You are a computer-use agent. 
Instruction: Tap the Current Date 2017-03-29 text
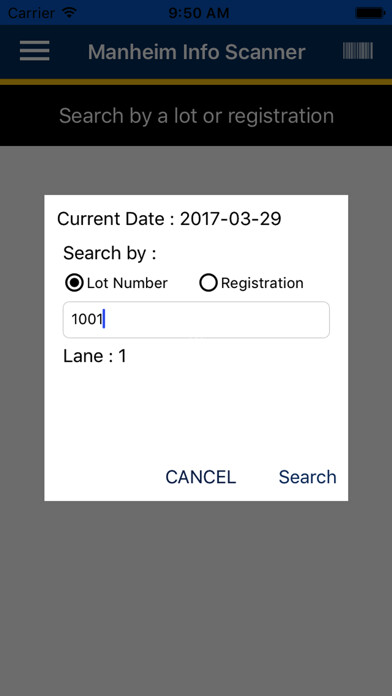coord(169,219)
